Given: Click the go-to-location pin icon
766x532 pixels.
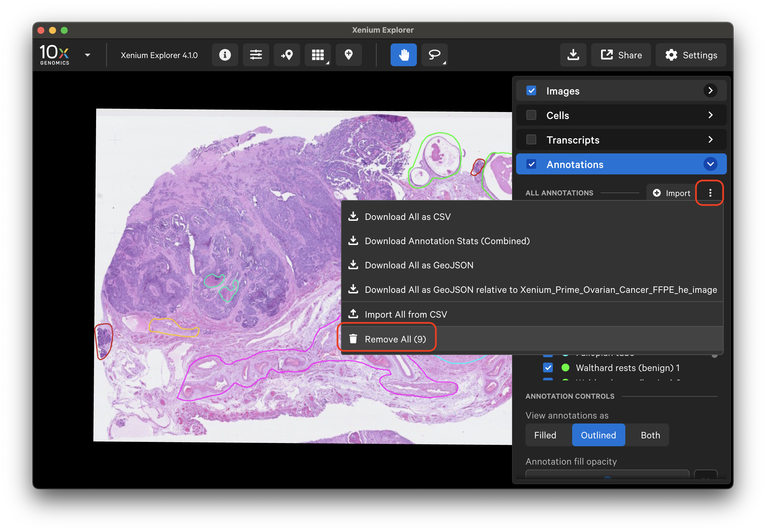Looking at the screenshot, I should (x=287, y=55).
